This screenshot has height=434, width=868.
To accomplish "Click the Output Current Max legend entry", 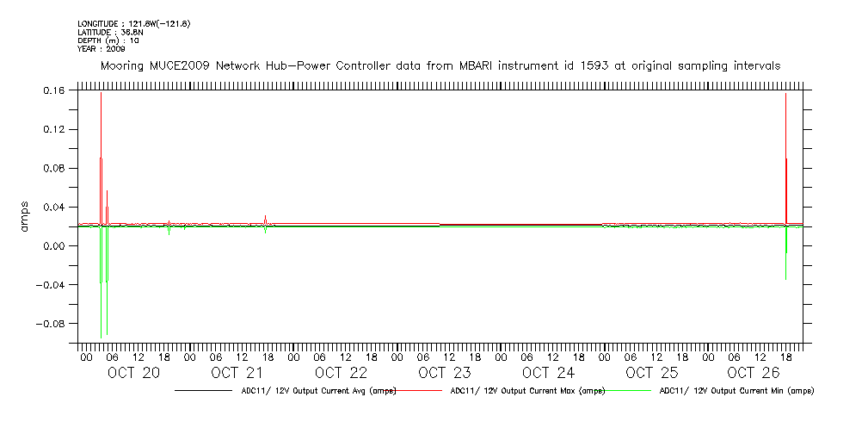I will click(527, 391).
